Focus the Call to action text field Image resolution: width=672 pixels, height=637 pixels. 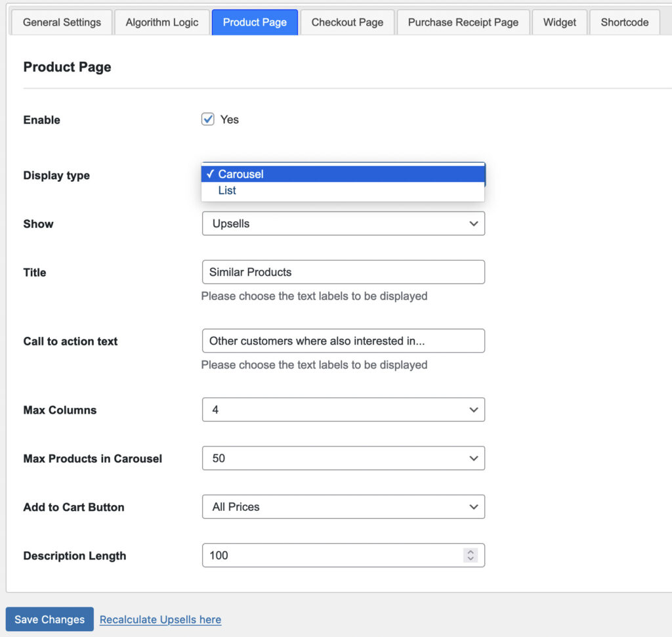[x=343, y=341]
